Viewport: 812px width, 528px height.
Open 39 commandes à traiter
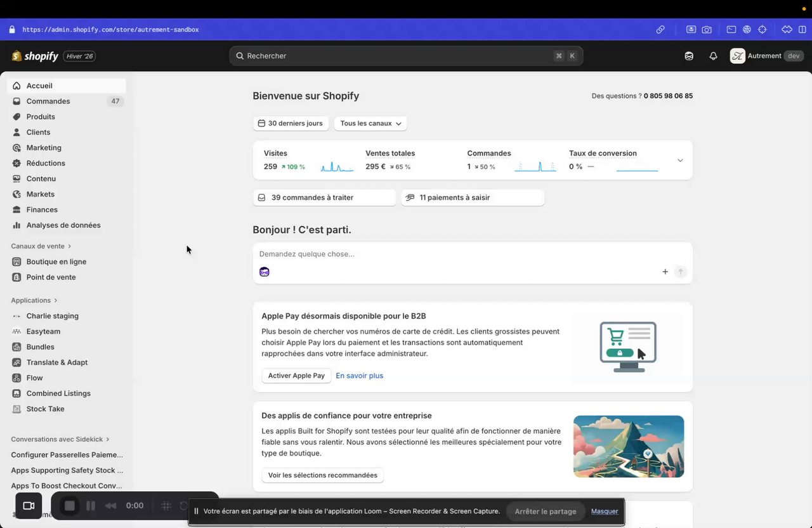coord(324,197)
